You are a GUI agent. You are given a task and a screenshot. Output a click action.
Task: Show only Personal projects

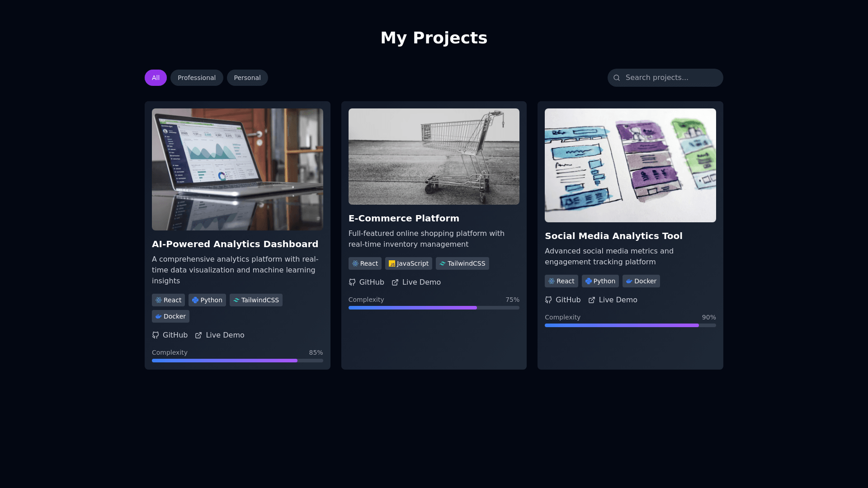coord(247,78)
